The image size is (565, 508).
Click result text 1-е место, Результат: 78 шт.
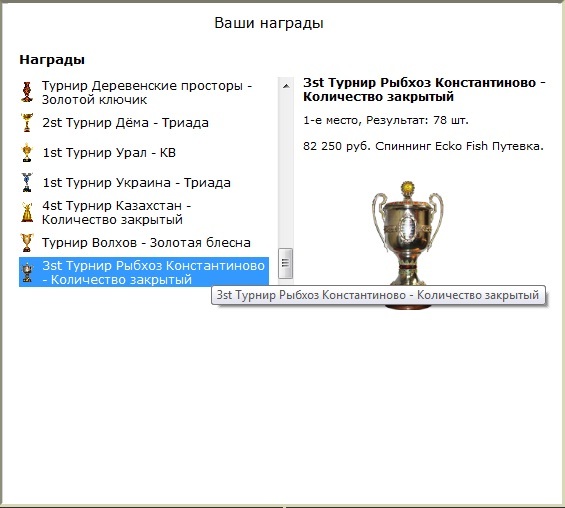pos(386,120)
